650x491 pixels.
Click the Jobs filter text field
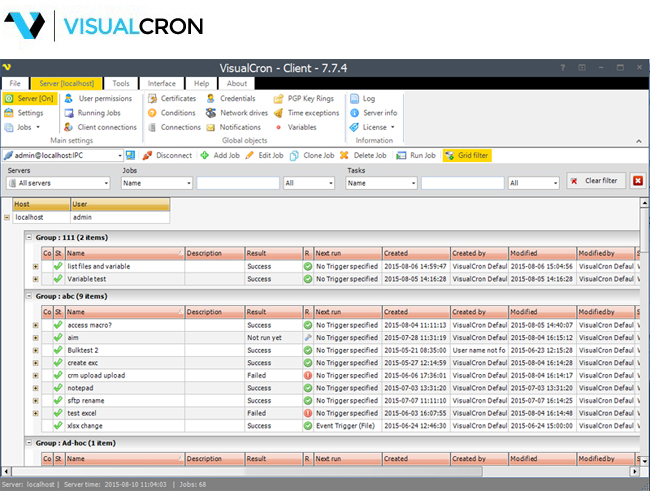pyautogui.click(x=238, y=183)
